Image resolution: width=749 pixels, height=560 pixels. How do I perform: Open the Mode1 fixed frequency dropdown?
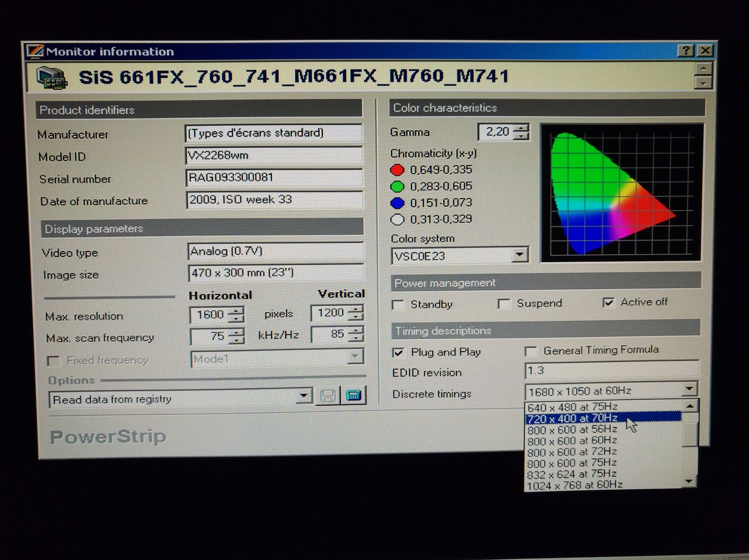[355, 356]
